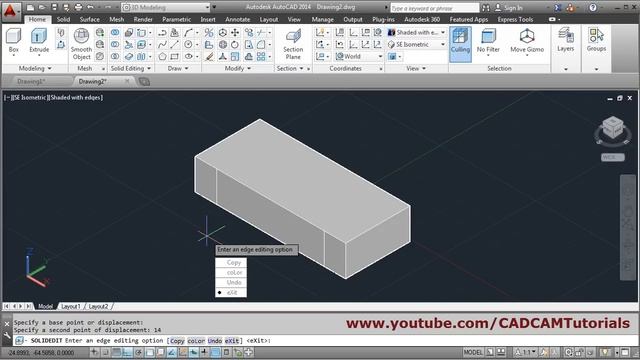This screenshot has width=640, height=360.
Task: Click the Section Plane tool
Action: (293, 44)
